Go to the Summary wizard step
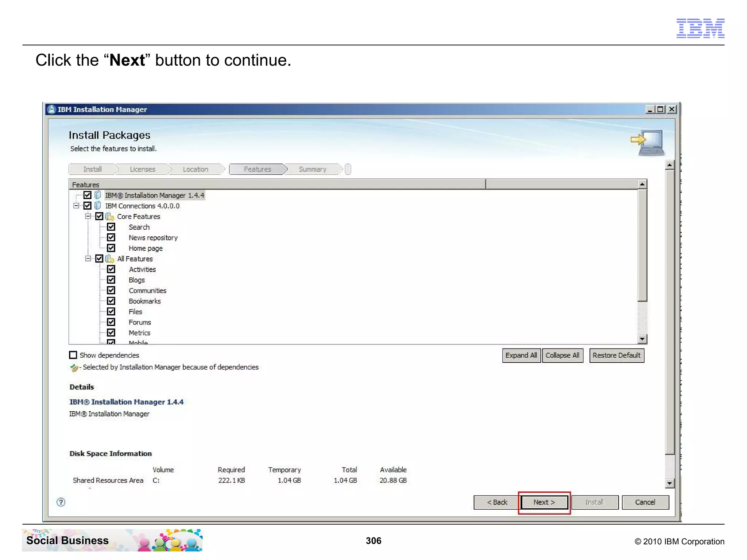 [313, 169]
